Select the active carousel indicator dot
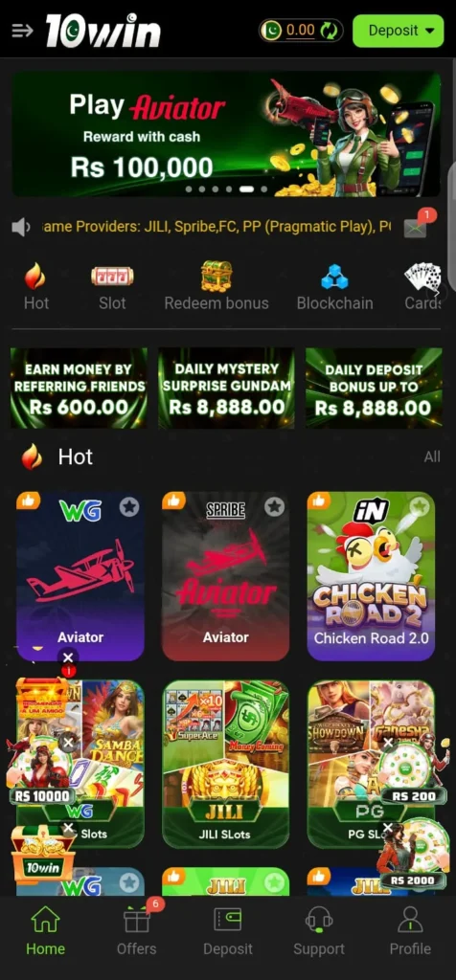Image resolution: width=456 pixels, height=980 pixels. pyautogui.click(x=246, y=189)
